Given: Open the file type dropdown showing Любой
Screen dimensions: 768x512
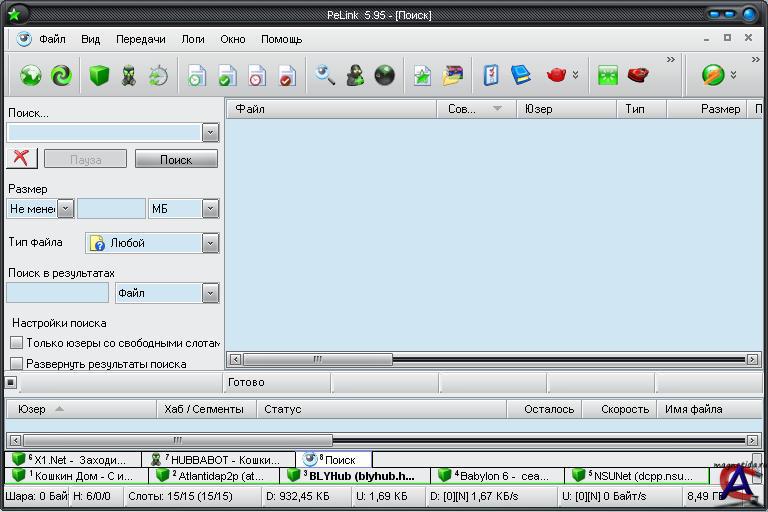Looking at the screenshot, I should click(210, 243).
